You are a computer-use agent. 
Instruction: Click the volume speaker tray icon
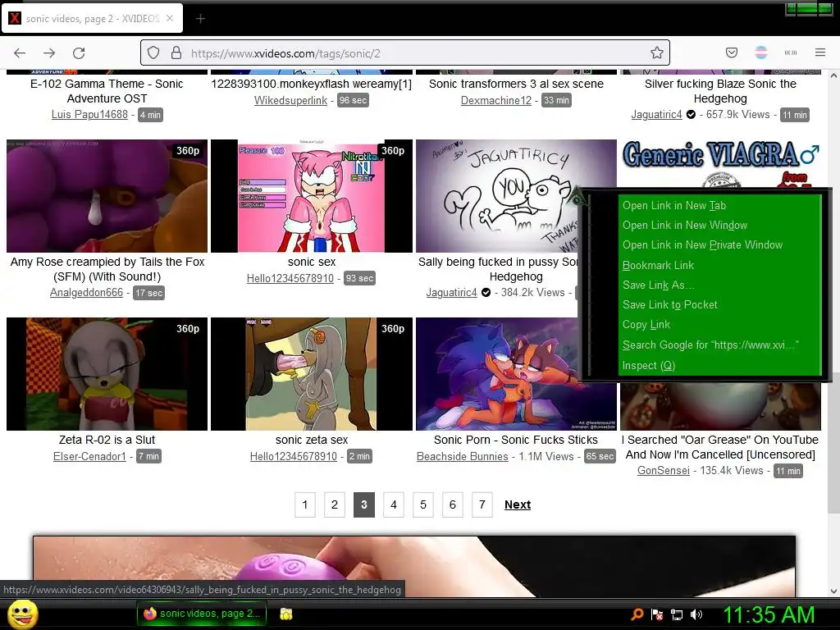[696, 614]
